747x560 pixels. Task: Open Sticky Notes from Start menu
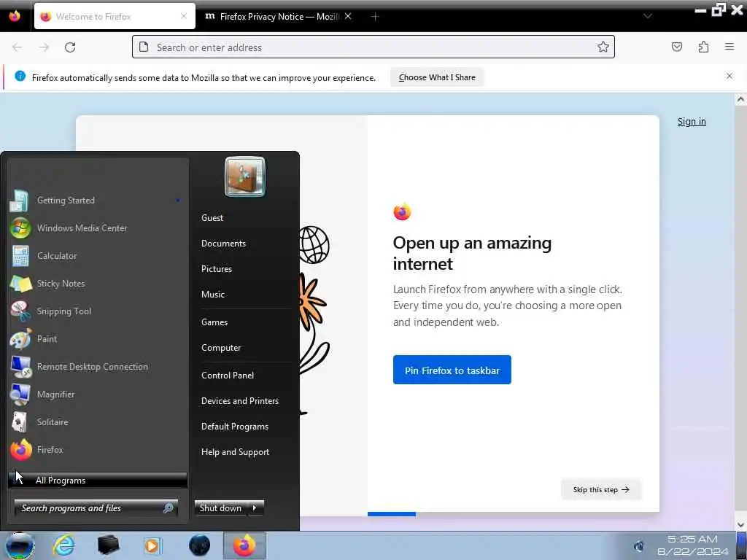pos(98,284)
